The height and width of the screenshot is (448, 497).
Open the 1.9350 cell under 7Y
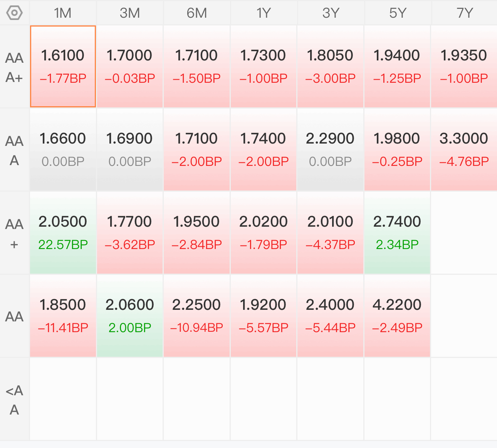click(x=464, y=67)
